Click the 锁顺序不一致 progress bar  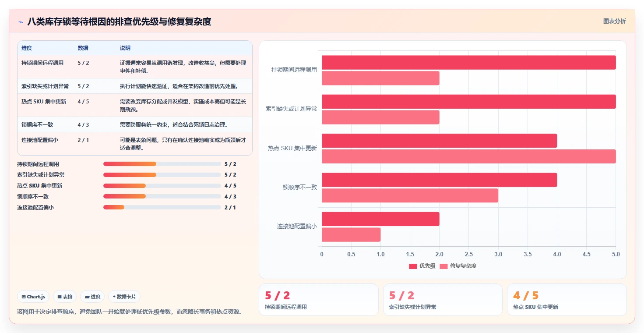(162, 196)
